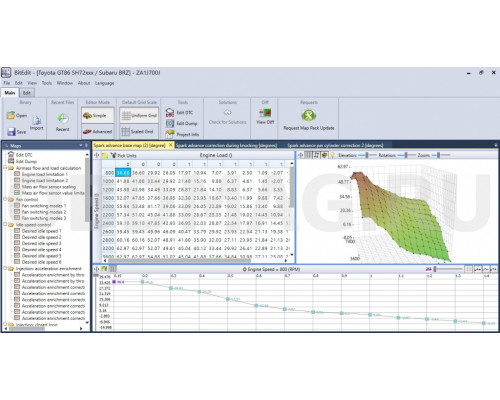The height and width of the screenshot is (400, 500).
Task: Adjust the Rotation slider
Action: tap(406, 155)
